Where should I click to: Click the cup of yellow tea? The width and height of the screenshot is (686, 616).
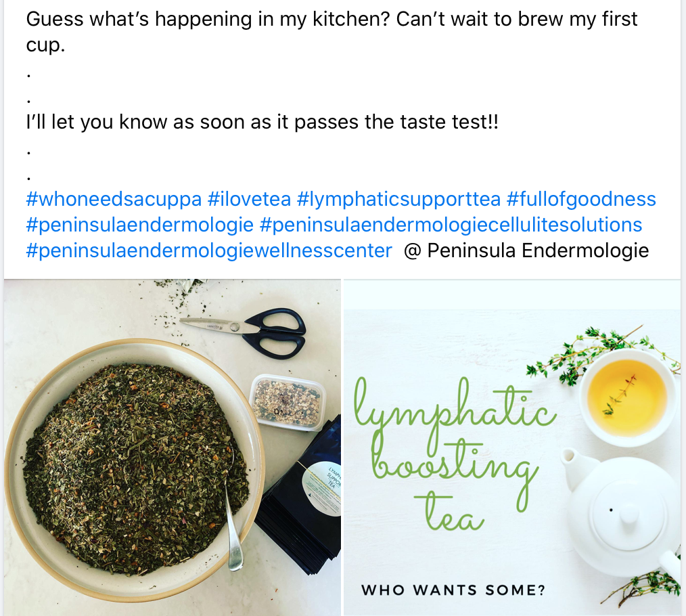click(626, 397)
